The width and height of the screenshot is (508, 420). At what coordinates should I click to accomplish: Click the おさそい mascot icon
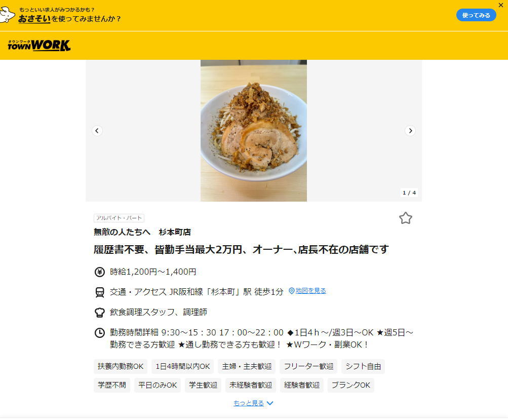(7, 15)
